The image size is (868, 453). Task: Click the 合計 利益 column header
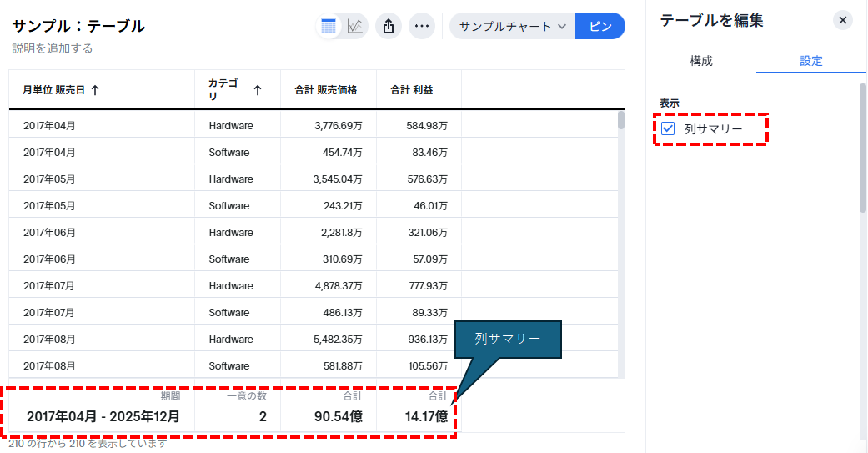[x=411, y=90]
